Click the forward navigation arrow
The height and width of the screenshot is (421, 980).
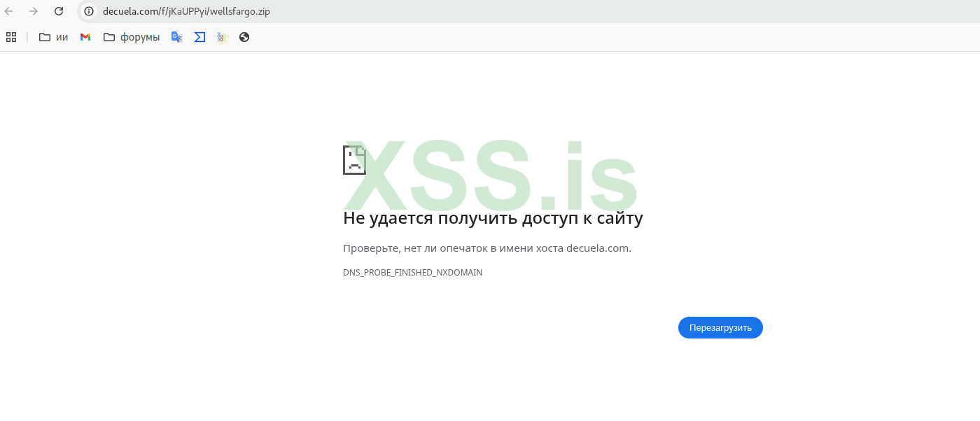point(34,11)
